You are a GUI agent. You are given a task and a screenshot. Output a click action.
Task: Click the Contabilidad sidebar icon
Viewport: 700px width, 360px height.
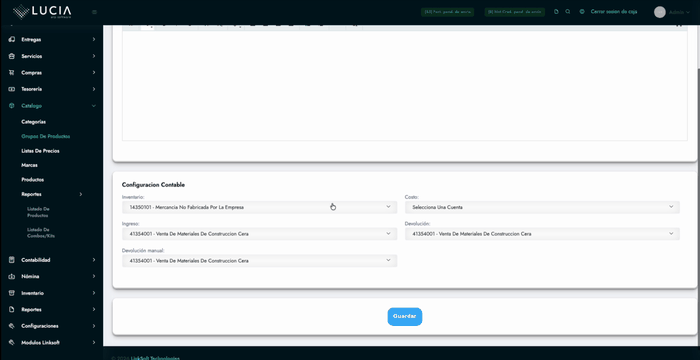(12, 260)
